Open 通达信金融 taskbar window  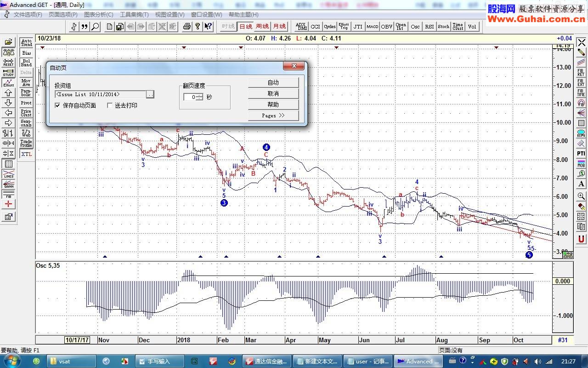(267, 361)
